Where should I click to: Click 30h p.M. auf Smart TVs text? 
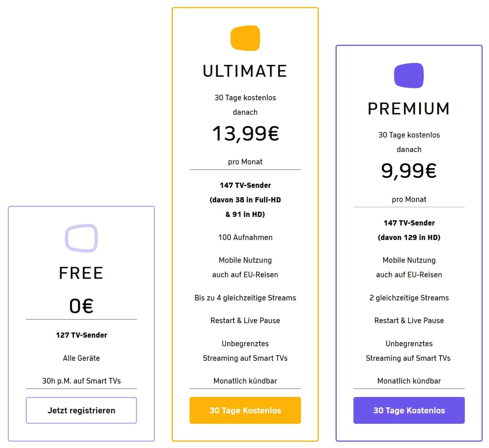point(81,381)
